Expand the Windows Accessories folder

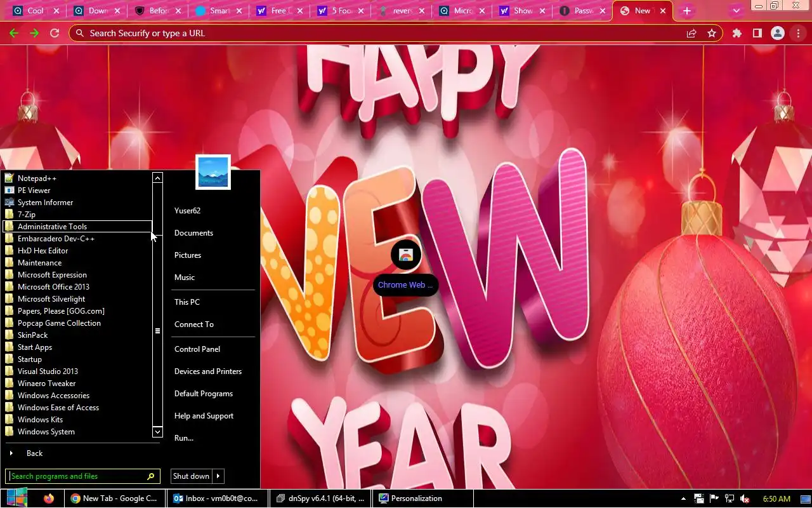[x=77, y=396]
